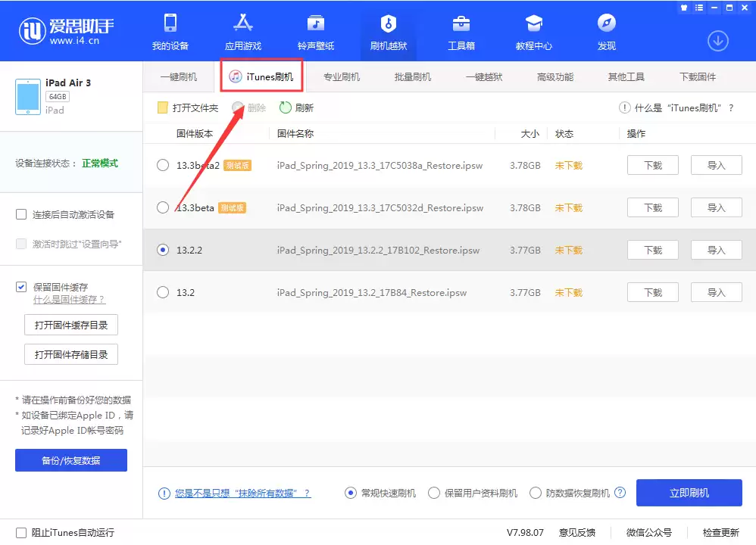756x545 pixels.
Task: Click 测试版 badge on 13.3beta2
Action: (x=237, y=165)
